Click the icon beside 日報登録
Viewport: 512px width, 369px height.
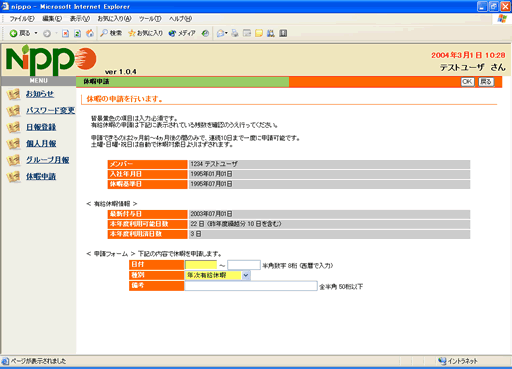pos(14,127)
